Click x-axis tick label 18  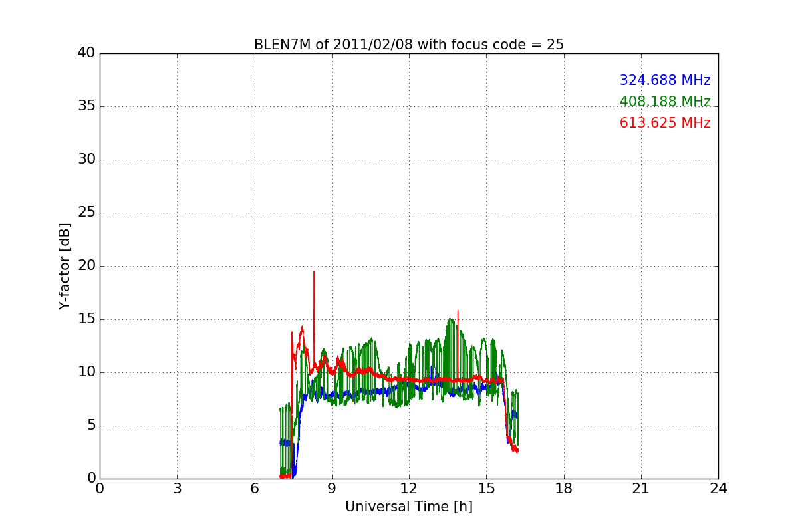[x=564, y=488]
